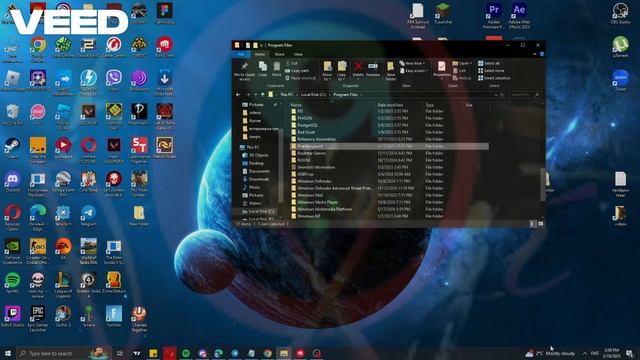Click the Explorer search box

point(525,95)
